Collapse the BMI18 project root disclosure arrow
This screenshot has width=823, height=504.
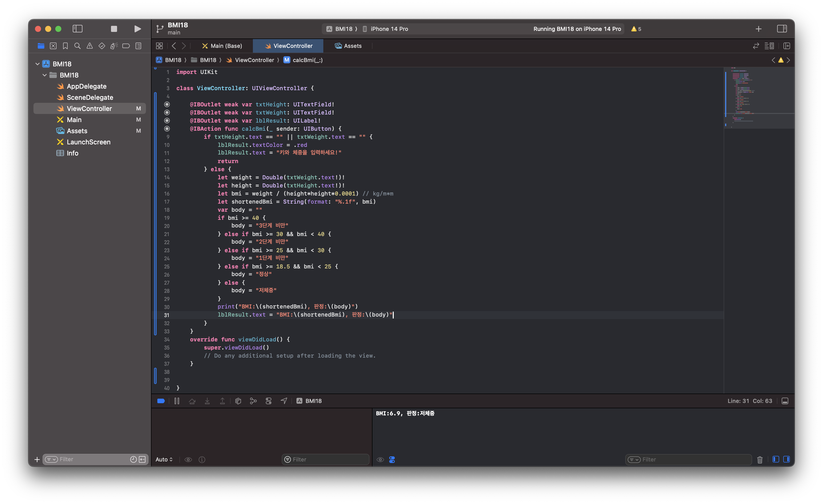(38, 64)
